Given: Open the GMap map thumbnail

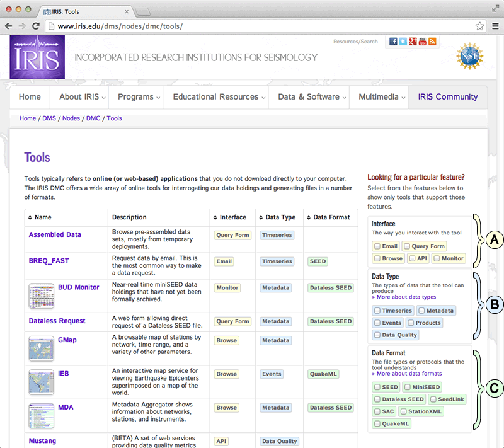Looking at the screenshot, I should tap(42, 348).
